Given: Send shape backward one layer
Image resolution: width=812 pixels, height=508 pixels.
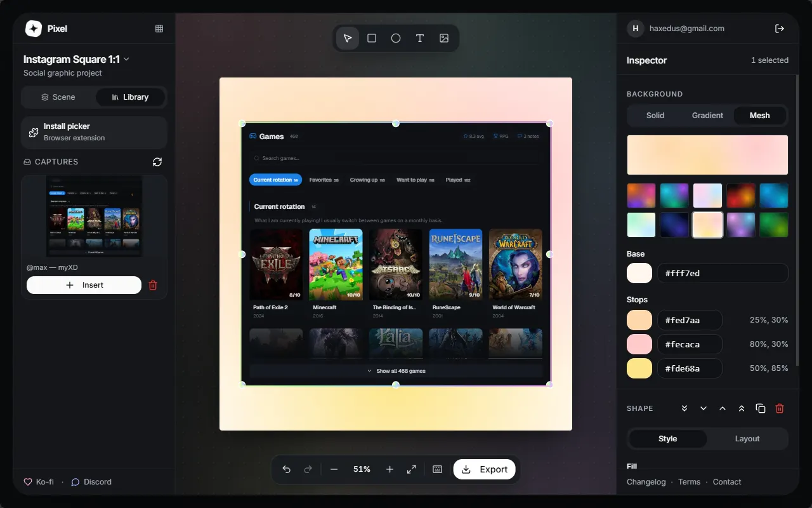Looking at the screenshot, I should 704,408.
